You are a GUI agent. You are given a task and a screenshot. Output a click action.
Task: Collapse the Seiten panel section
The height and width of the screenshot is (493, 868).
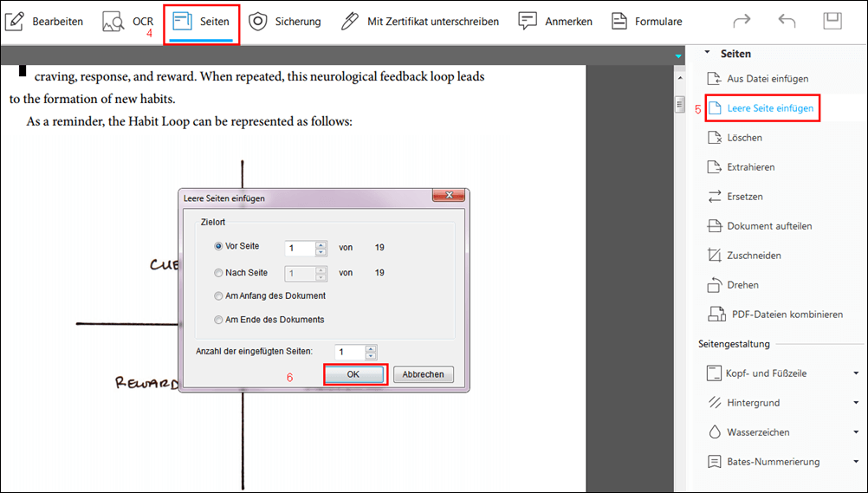[707, 54]
